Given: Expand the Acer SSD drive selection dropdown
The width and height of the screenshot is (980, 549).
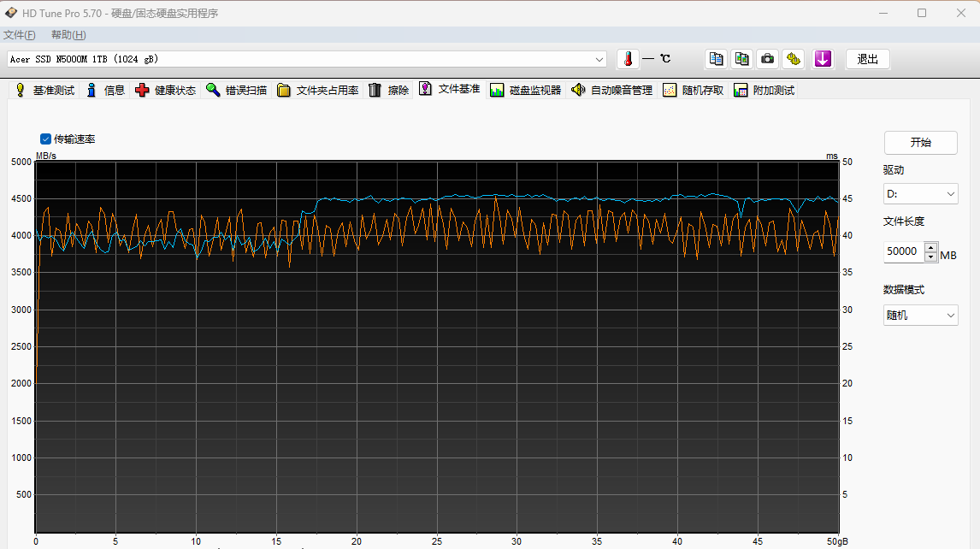Looking at the screenshot, I should pyautogui.click(x=599, y=59).
